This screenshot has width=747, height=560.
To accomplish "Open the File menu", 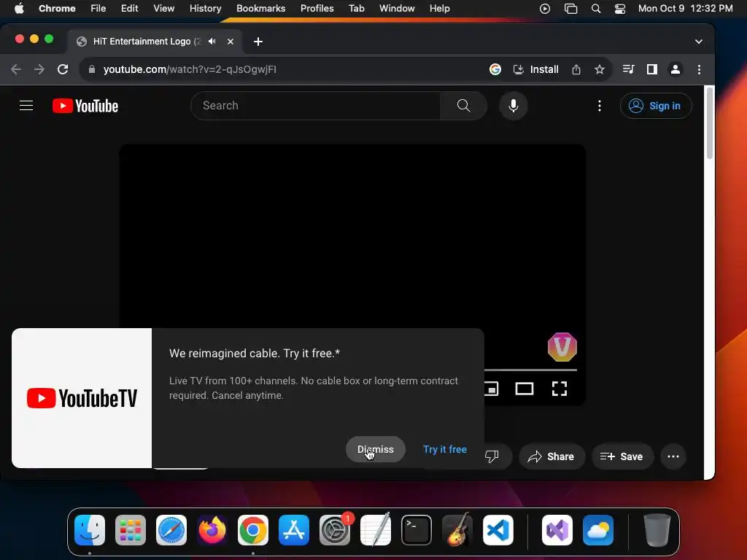I will pos(98,9).
